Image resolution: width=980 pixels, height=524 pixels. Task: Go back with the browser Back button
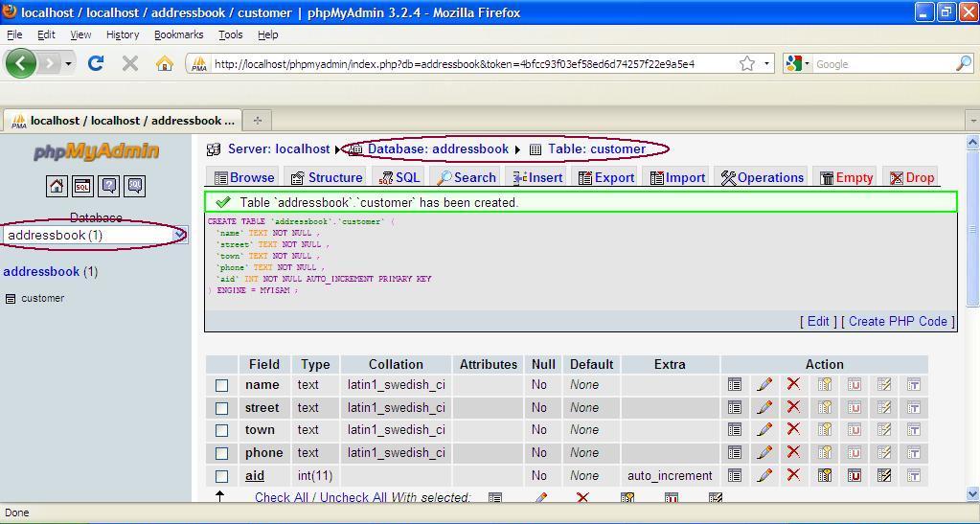21,63
